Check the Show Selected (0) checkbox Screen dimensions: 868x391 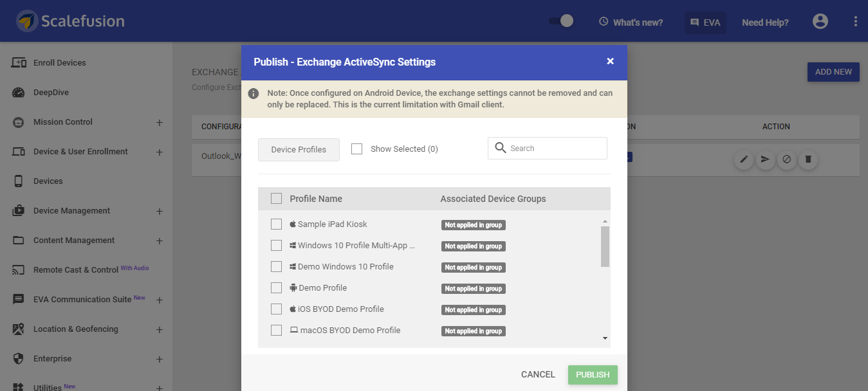[356, 149]
